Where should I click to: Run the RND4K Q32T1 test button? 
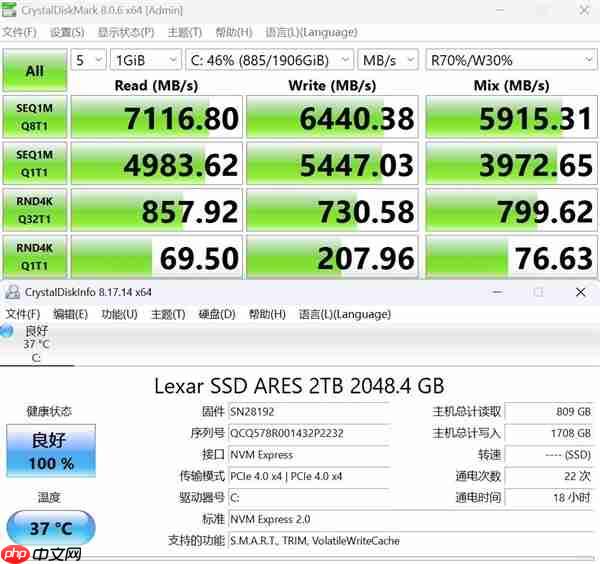(34, 210)
